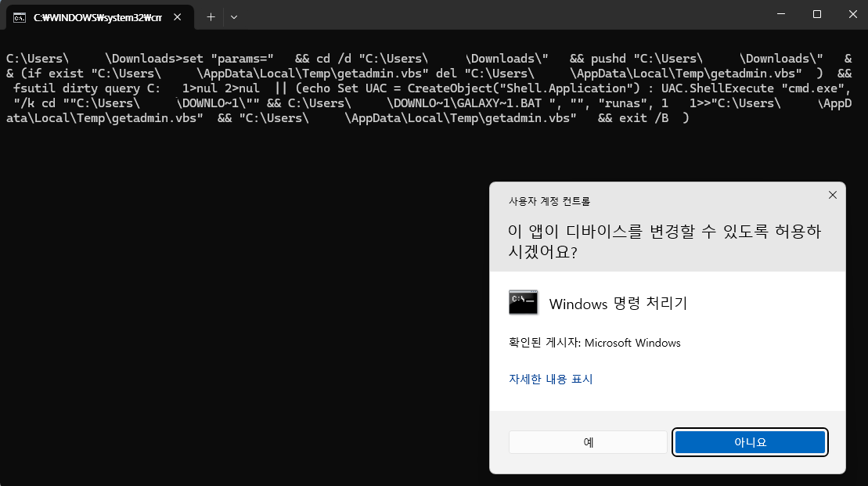The image size is (868, 486).
Task: Click the 사용자 계정 컨트롤 dialog title
Action: (549, 201)
